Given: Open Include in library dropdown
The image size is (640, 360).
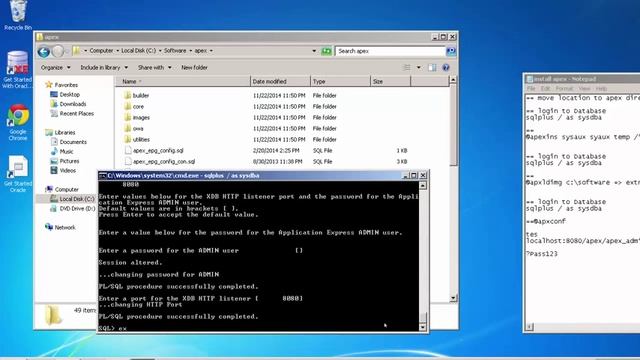Looking at the screenshot, I should (104, 67).
